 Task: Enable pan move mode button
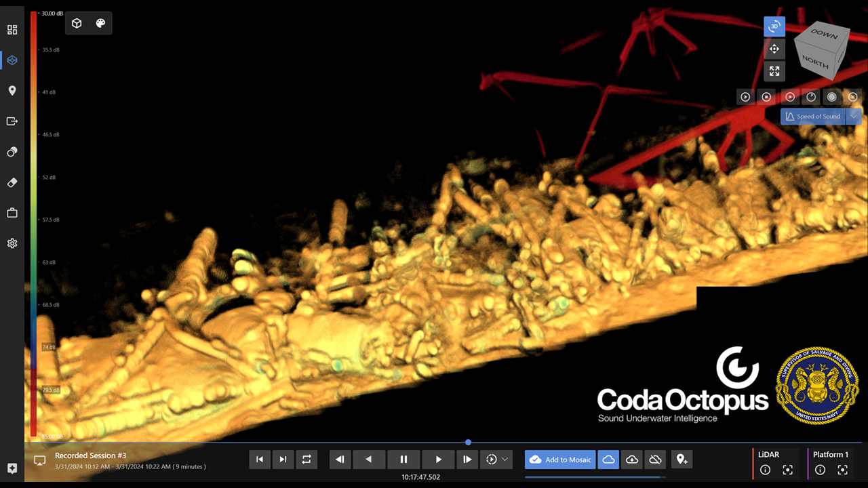[x=774, y=49]
